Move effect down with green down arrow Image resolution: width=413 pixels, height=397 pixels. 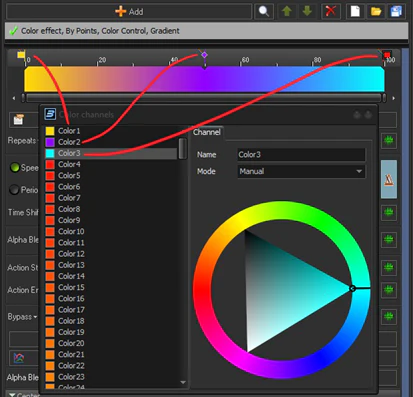coord(307,12)
